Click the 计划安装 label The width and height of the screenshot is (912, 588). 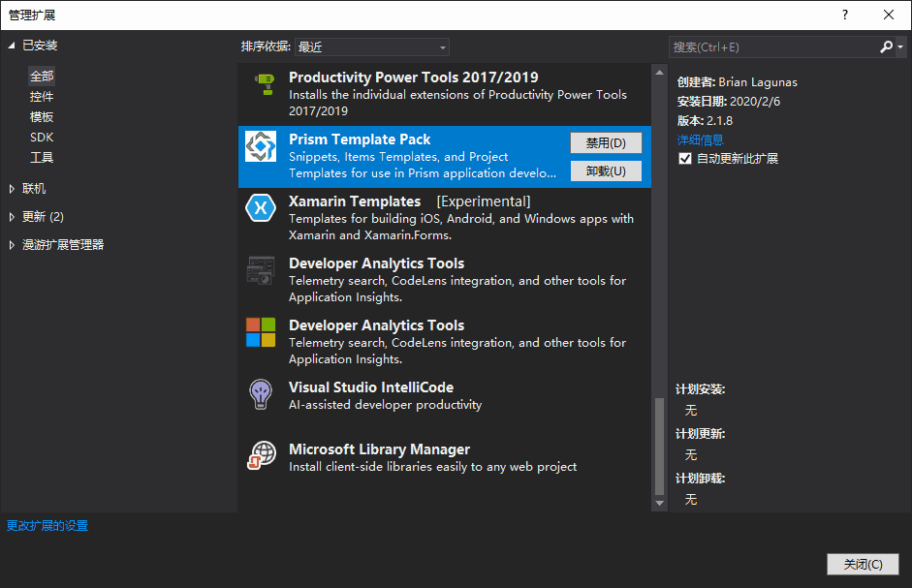701,389
